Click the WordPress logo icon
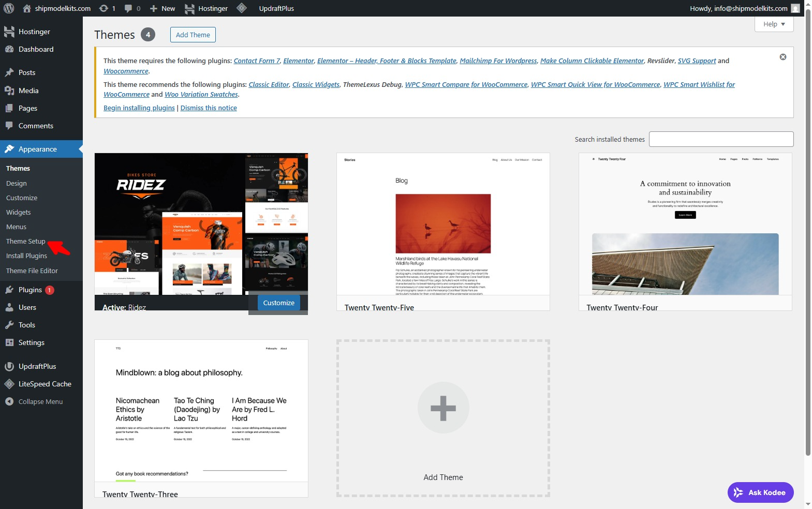812x509 pixels. [x=9, y=8]
